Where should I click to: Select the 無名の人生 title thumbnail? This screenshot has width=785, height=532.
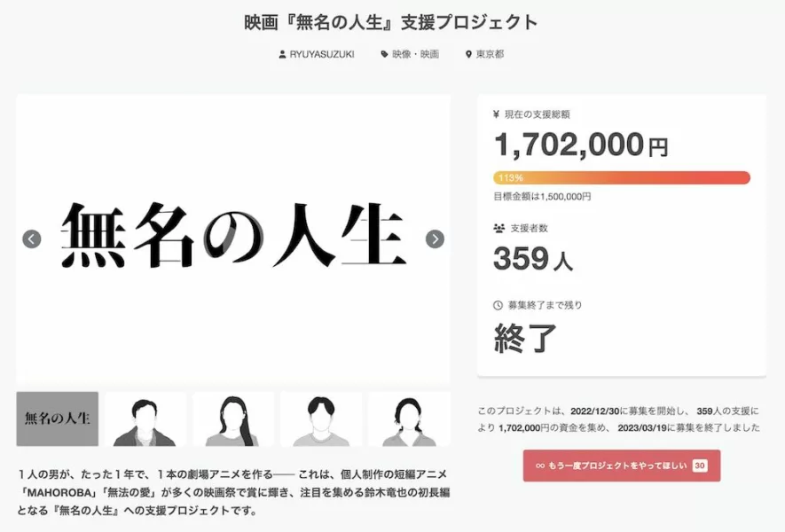(x=58, y=419)
